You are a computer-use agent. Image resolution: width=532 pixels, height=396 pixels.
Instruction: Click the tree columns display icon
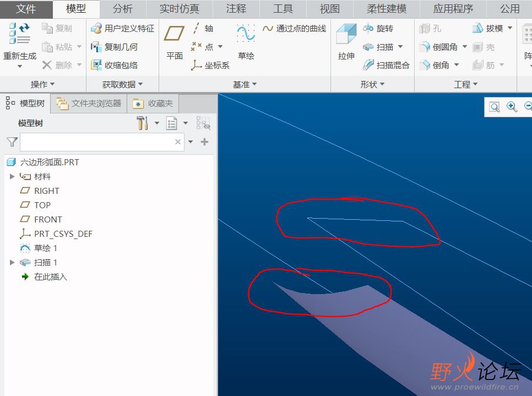[x=172, y=123]
